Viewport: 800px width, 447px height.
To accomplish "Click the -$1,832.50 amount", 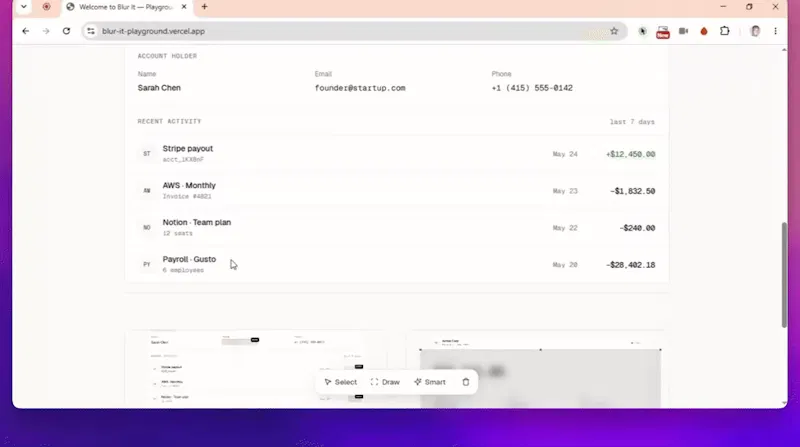I will [633, 191].
